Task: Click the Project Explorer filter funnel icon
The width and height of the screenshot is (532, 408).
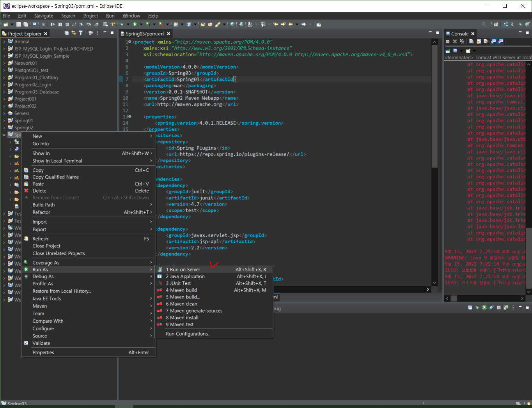Action: point(81,33)
